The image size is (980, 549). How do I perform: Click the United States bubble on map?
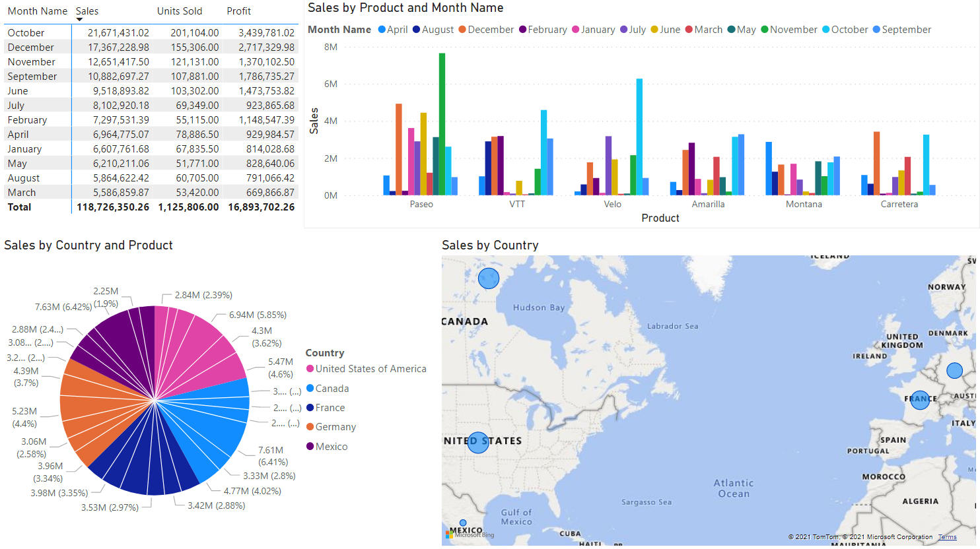pyautogui.click(x=478, y=442)
